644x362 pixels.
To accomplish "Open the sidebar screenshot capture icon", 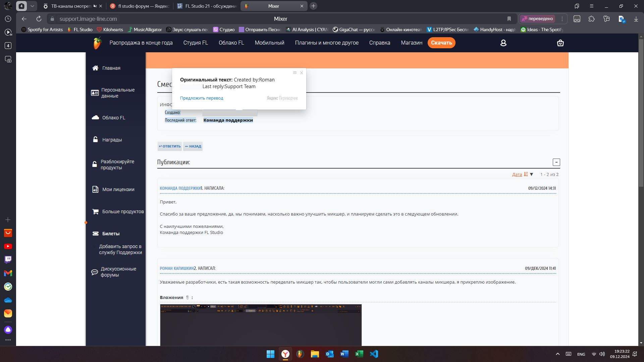I will tap(8, 59).
